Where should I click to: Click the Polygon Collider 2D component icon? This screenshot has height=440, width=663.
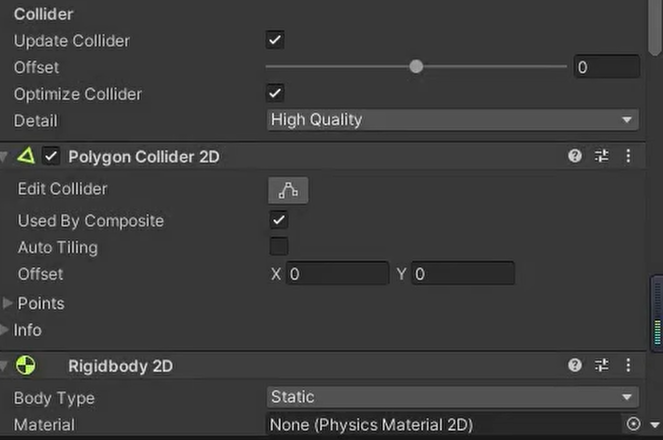pyautogui.click(x=26, y=156)
